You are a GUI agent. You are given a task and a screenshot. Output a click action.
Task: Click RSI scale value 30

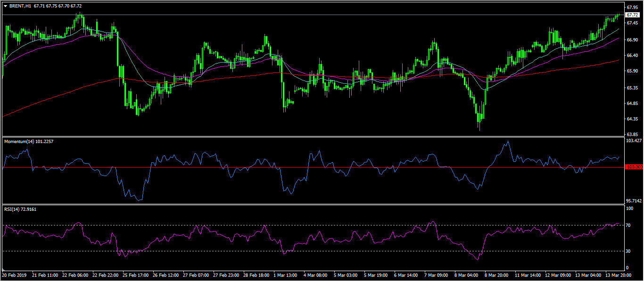pos(628,251)
